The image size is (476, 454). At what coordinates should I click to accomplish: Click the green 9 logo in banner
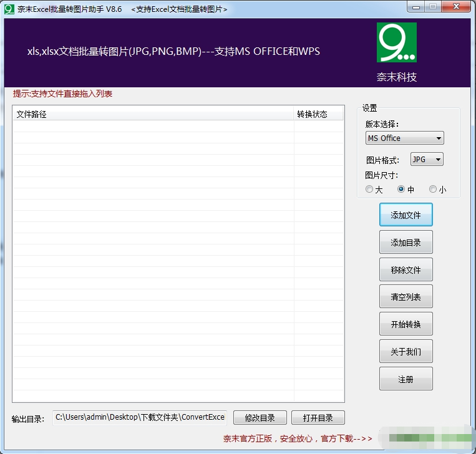pos(396,42)
